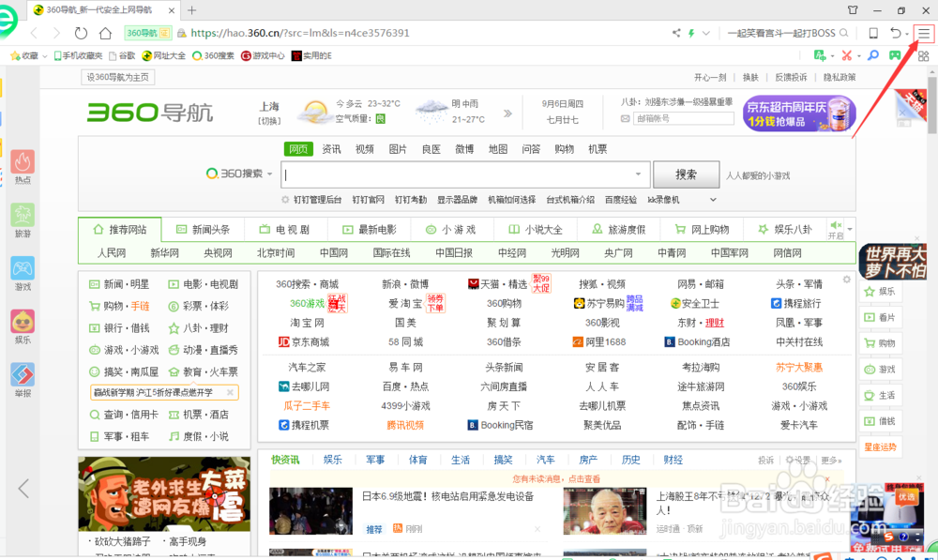Open the 换肤 change skin link
938x560 pixels.
[x=749, y=77]
